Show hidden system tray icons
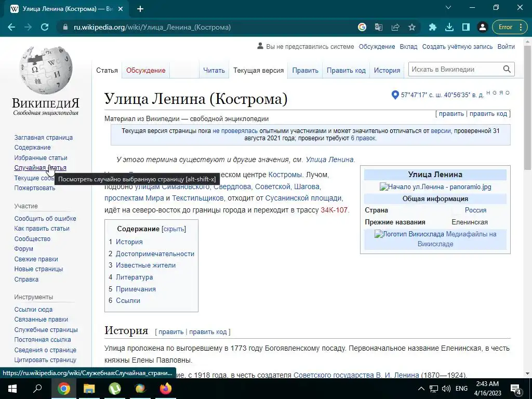The height and width of the screenshot is (399, 532). pyautogui.click(x=421, y=389)
